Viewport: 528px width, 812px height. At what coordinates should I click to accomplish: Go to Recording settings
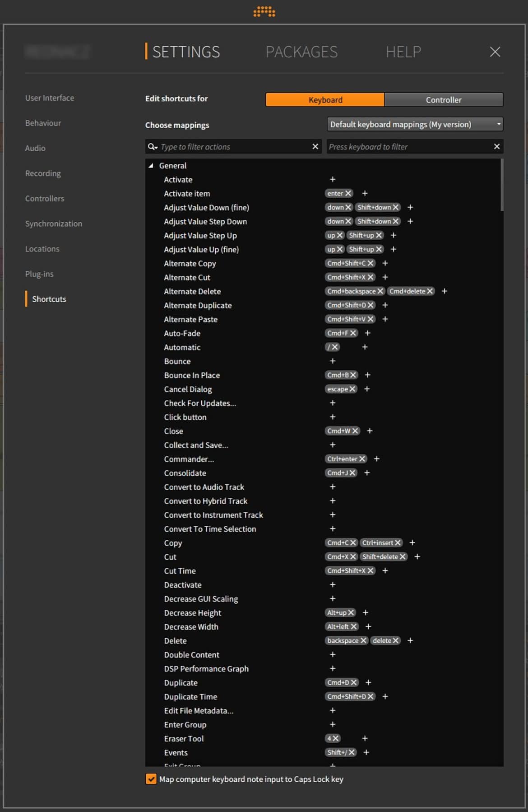(x=43, y=173)
